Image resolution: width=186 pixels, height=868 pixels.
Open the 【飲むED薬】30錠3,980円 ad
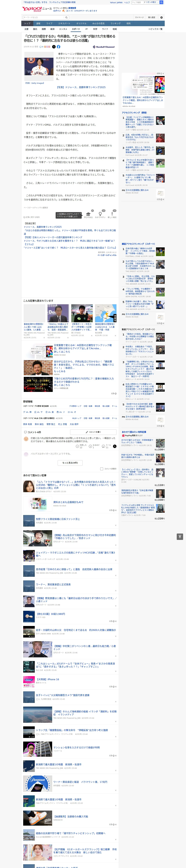(50, 614)
